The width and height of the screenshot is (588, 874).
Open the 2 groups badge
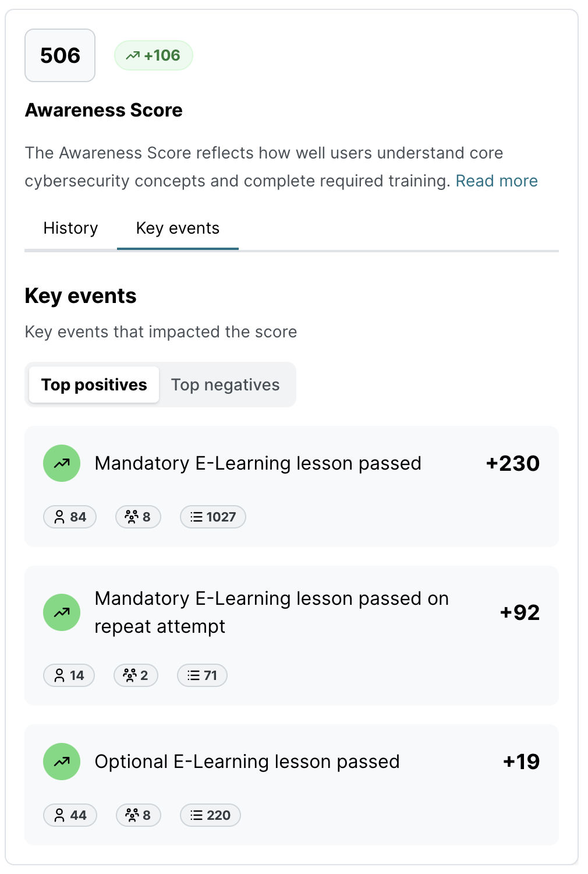coord(136,675)
